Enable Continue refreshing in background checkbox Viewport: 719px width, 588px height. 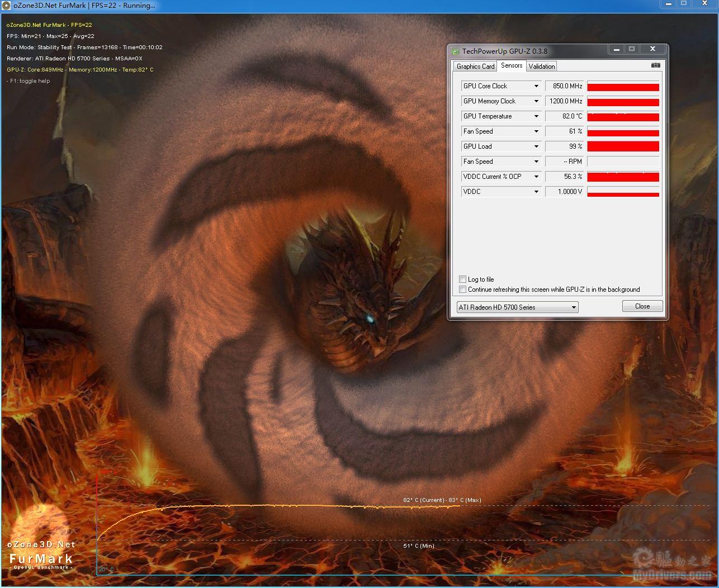click(x=462, y=290)
